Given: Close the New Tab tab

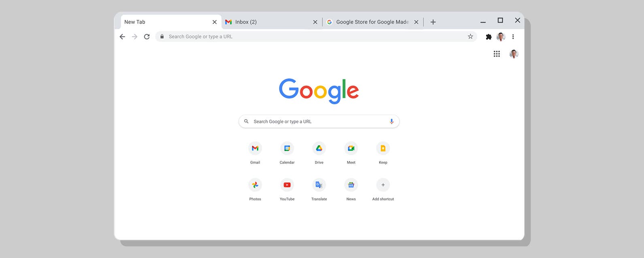Looking at the screenshot, I should tap(215, 22).
